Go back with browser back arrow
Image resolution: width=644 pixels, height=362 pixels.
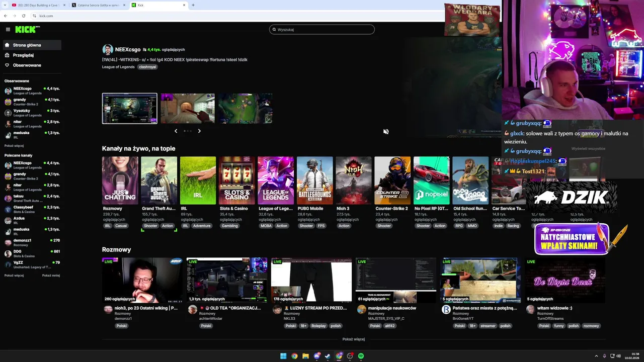click(5, 16)
